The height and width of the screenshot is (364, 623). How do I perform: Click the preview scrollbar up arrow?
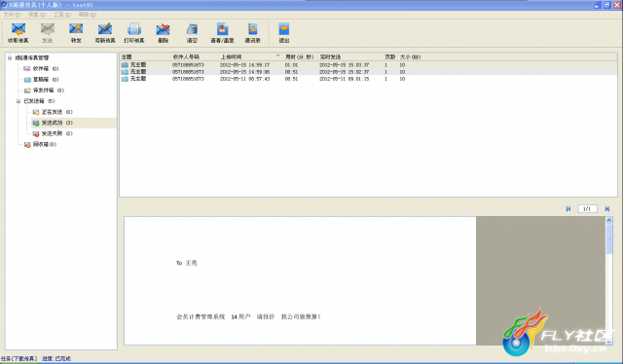[x=608, y=220]
